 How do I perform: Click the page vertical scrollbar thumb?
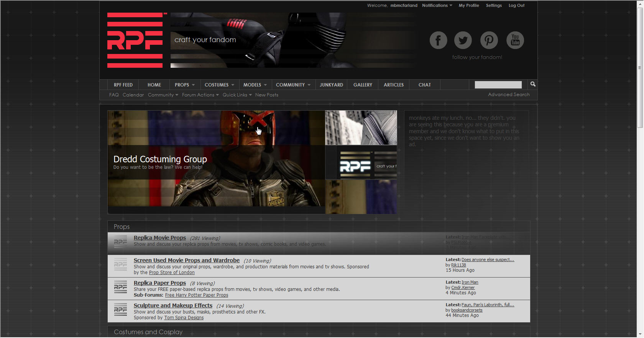[x=639, y=68]
